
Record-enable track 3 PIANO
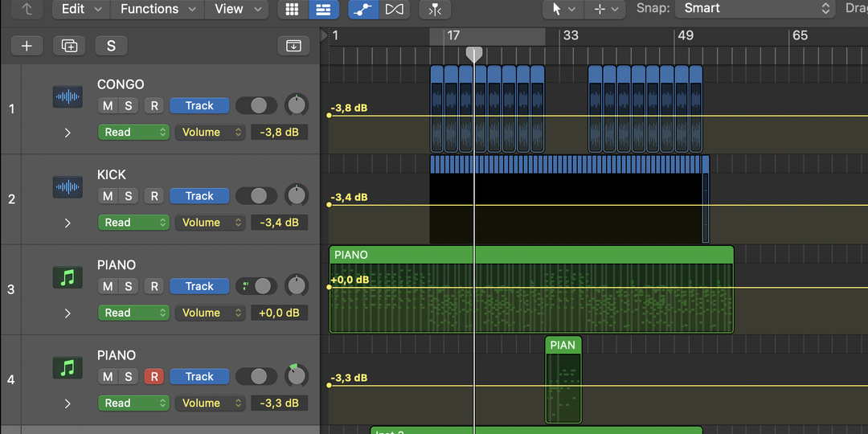coord(154,286)
